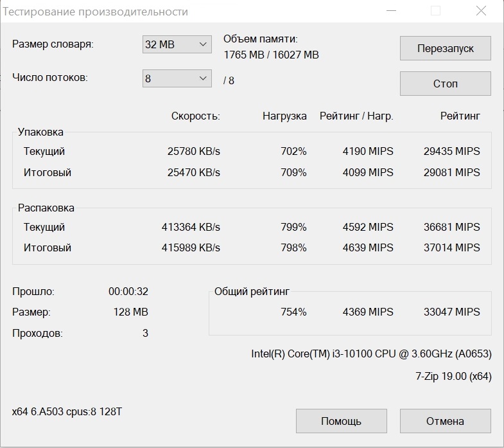504x448 pixels.
Task: Click the Intel Core i3-10100 CPU text
Action: [x=371, y=354]
